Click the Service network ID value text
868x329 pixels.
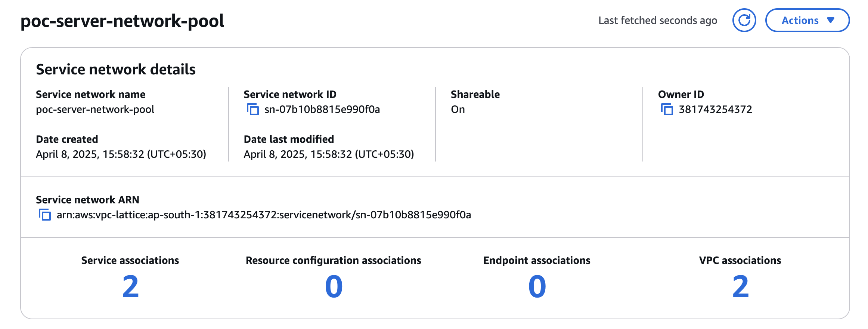(322, 110)
